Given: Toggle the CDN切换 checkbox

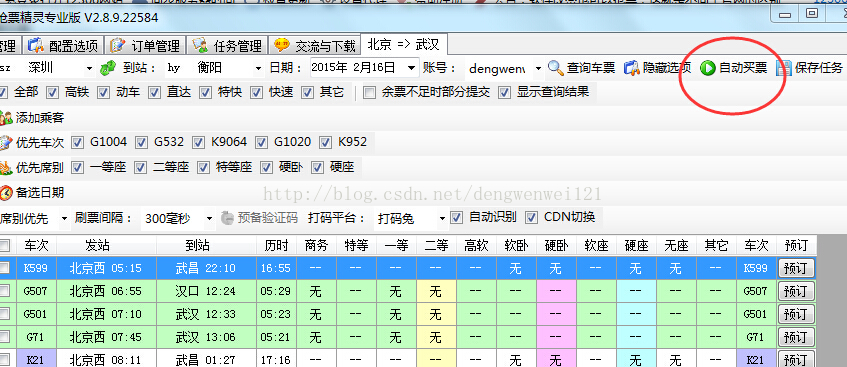Looking at the screenshot, I should pyautogui.click(x=532, y=218).
